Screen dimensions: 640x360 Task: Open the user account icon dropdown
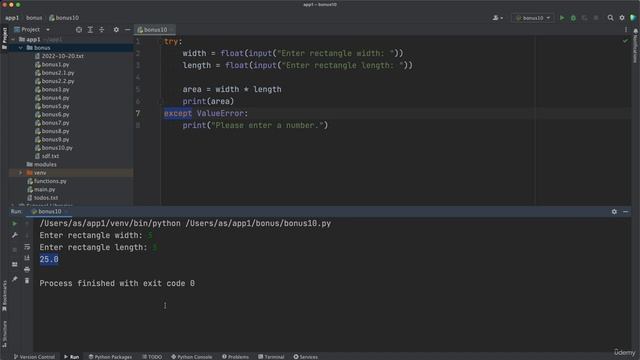tap(497, 18)
